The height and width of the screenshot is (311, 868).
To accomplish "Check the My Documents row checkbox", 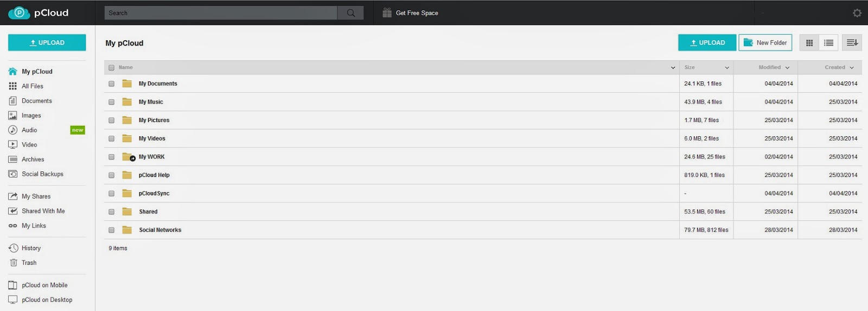I will point(111,84).
